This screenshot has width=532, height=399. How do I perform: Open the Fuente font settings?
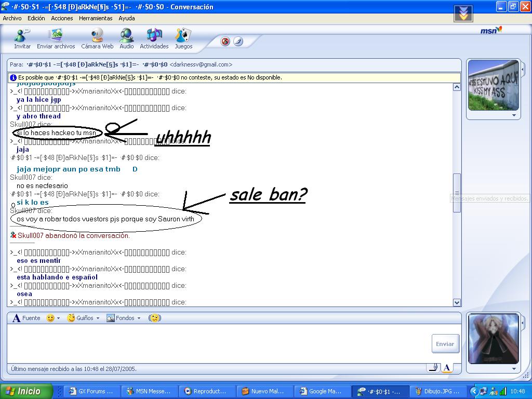26,318
